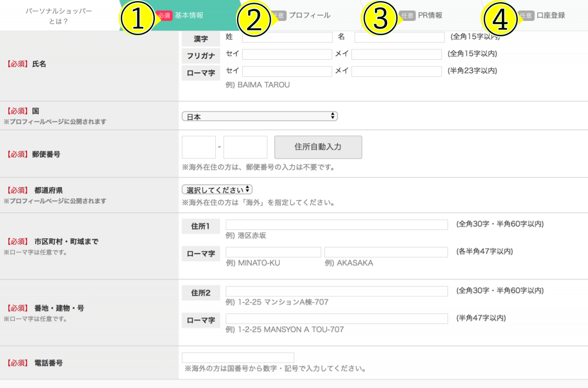Screen dimensions: 588x388
Task: Select ローマ字 field above MANSYON A TOU-707
Action: tap(337, 319)
